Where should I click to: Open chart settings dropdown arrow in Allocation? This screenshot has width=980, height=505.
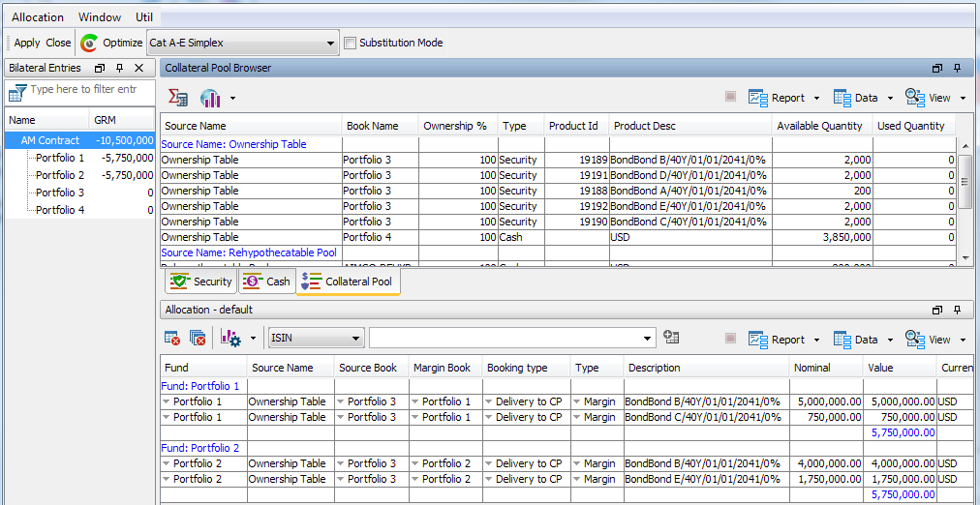click(x=253, y=339)
